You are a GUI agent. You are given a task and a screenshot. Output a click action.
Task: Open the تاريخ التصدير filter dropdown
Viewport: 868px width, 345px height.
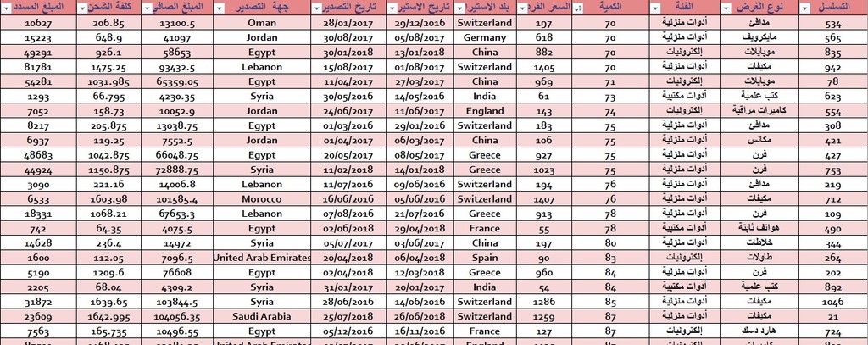[317, 8]
